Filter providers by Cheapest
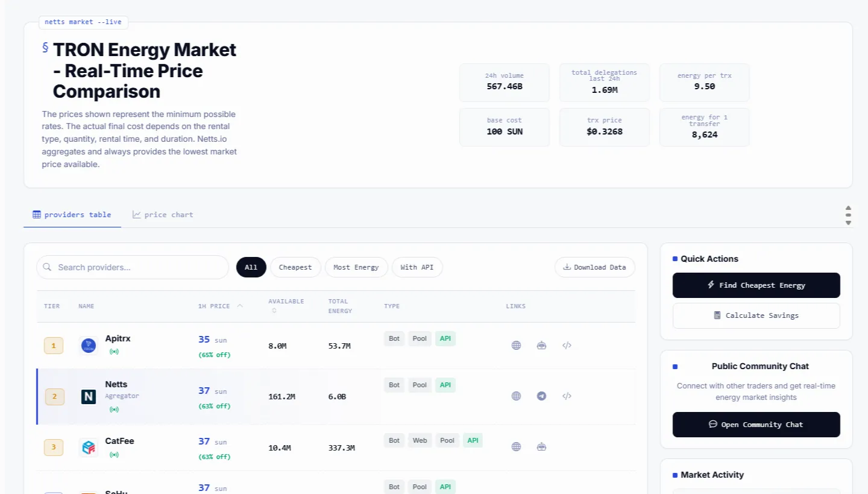This screenshot has width=868, height=494. [x=295, y=267]
